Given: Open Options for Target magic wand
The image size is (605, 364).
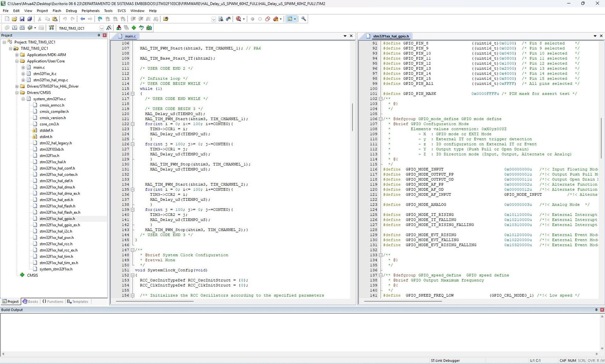Looking at the screenshot, I should tap(109, 28).
